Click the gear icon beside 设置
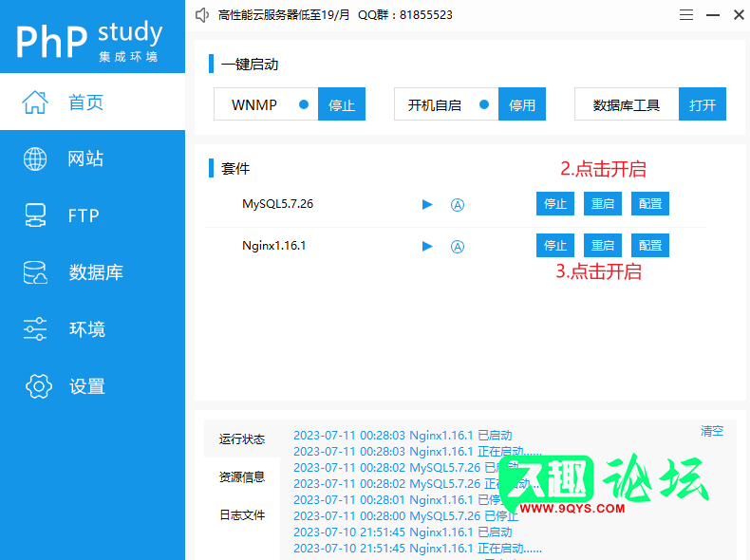Screen dimensions: 750x560 tap(38, 386)
